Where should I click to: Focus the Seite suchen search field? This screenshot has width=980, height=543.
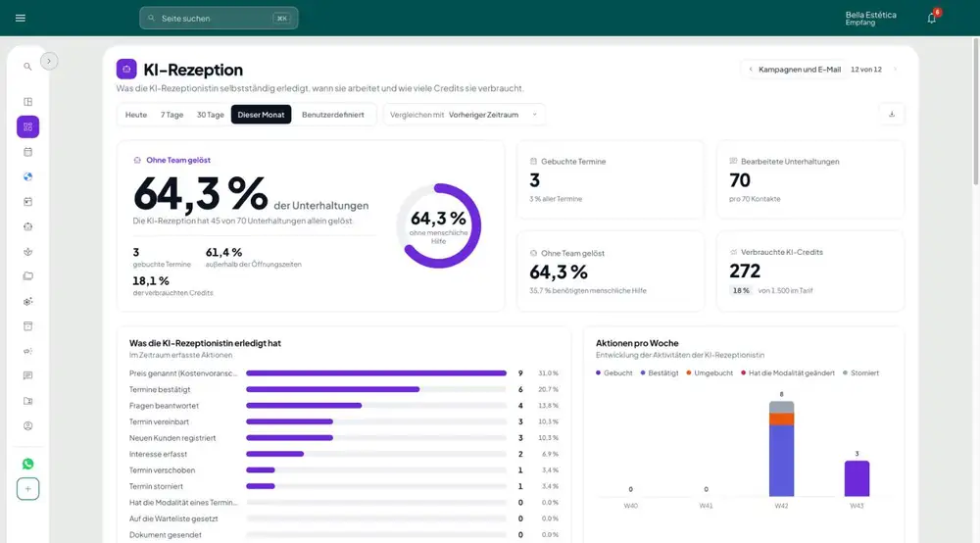(x=219, y=18)
